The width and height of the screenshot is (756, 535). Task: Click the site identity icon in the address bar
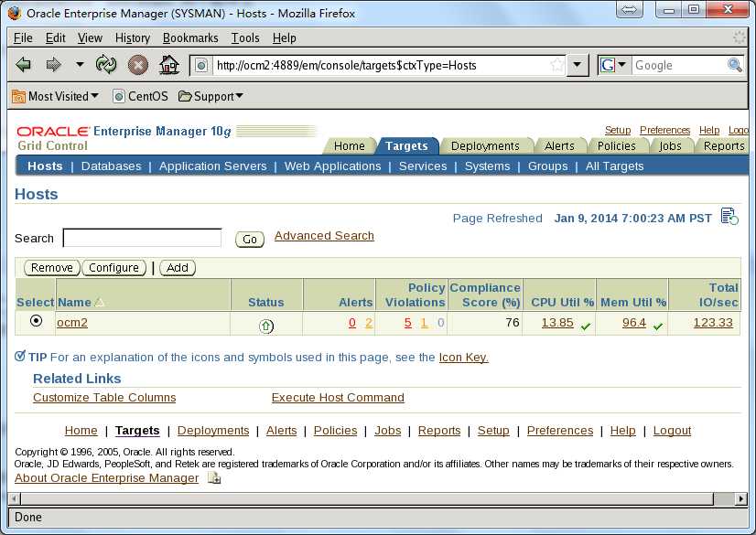coord(201,65)
